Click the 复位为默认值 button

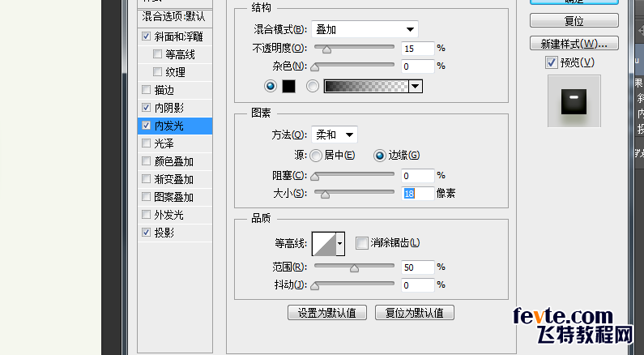coord(414,313)
